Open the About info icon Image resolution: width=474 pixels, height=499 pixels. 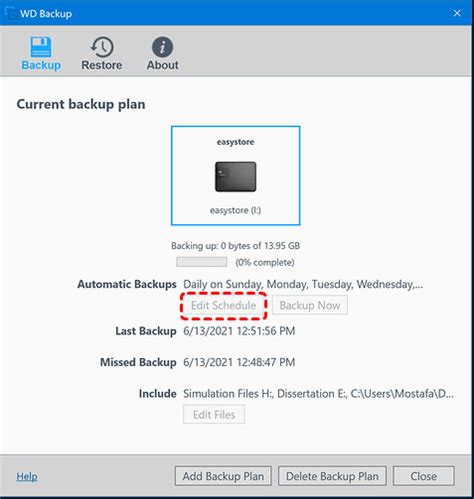pyautogui.click(x=162, y=47)
